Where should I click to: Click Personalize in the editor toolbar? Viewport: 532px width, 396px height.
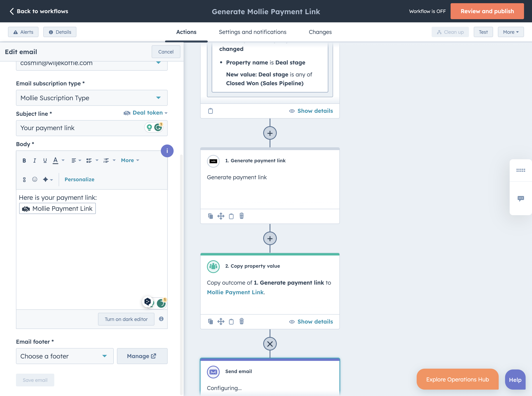pyautogui.click(x=80, y=180)
